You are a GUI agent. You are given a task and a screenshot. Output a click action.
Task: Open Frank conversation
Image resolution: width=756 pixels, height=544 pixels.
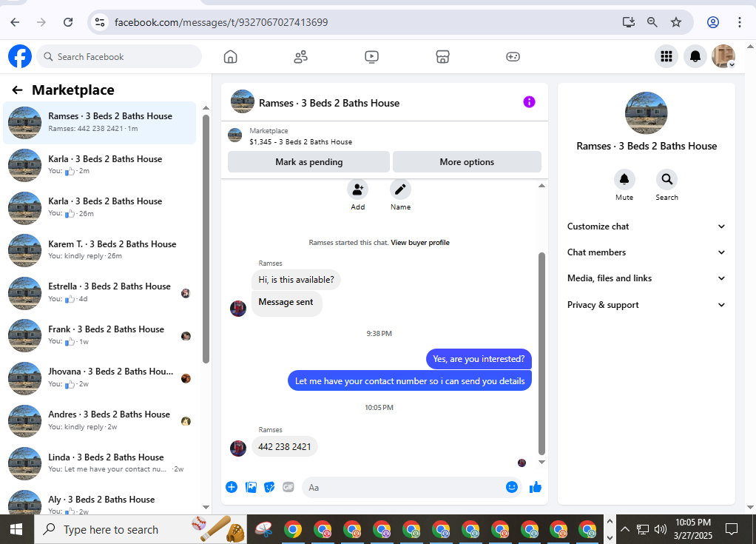tap(99, 335)
